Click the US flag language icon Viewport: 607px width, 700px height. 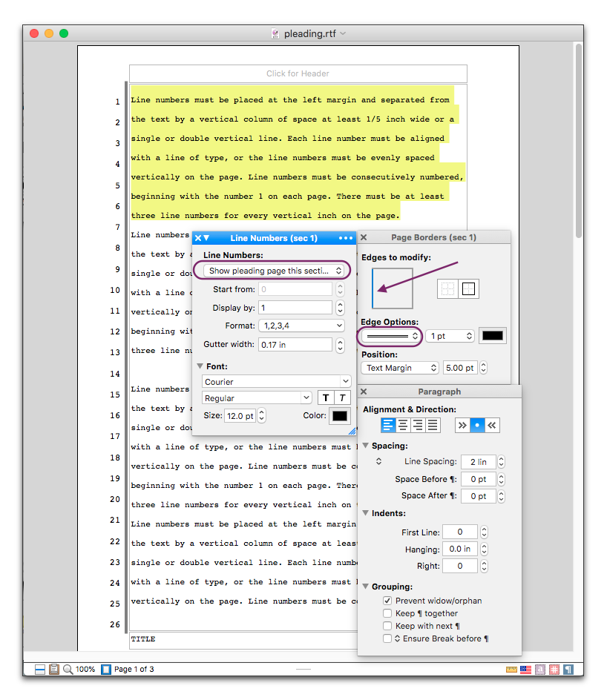(525, 669)
